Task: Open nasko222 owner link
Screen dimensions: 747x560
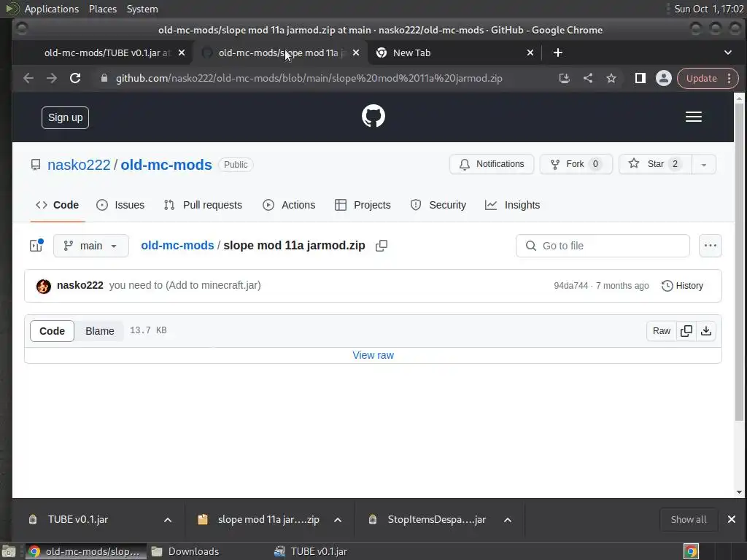Action: click(79, 165)
